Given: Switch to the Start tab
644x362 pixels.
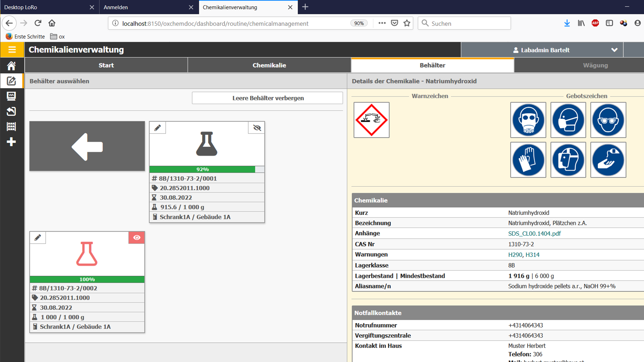Looking at the screenshot, I should (x=106, y=65).
